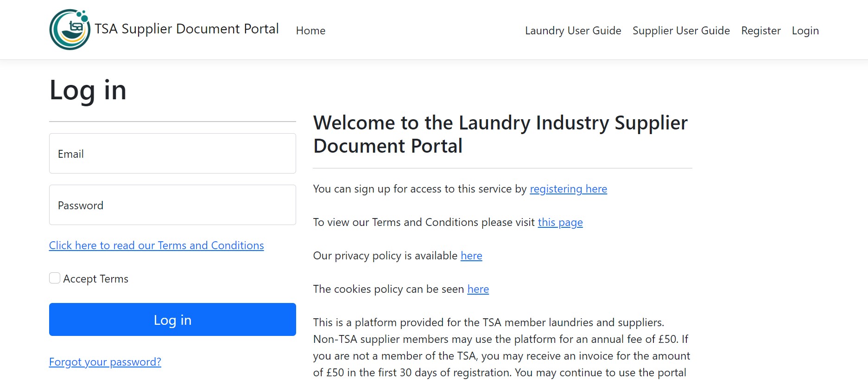868x380 pixels.
Task: Open the Supplier User Guide
Action: click(x=681, y=31)
